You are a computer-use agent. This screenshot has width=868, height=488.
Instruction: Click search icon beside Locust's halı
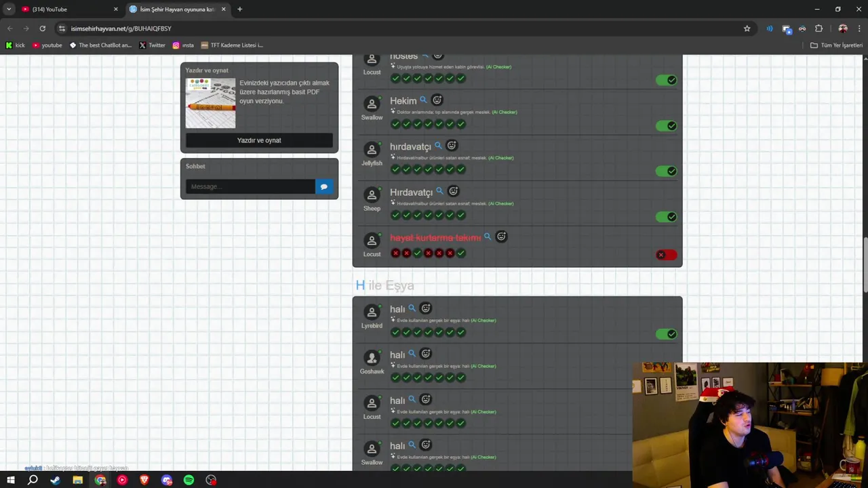[412, 400]
